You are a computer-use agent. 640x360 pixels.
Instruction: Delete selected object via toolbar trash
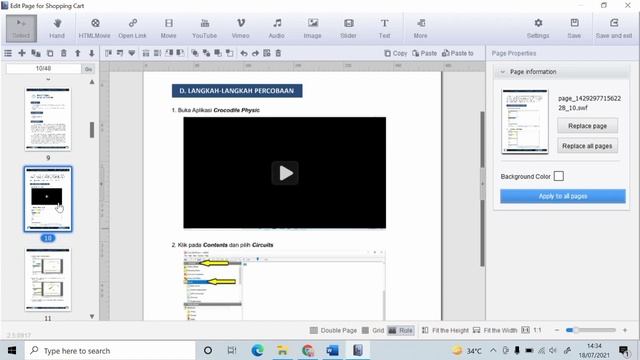[x=278, y=53]
